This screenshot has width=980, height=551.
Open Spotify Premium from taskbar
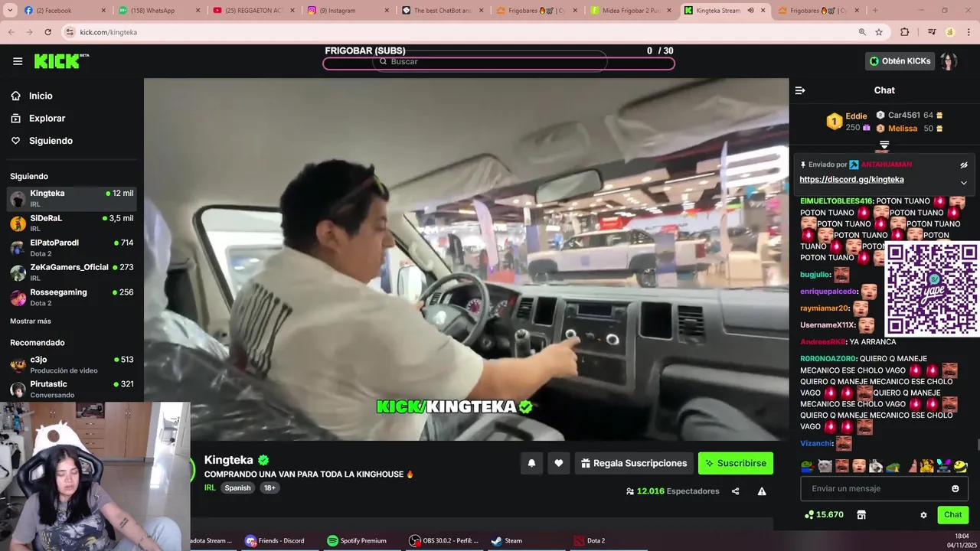pyautogui.click(x=357, y=540)
